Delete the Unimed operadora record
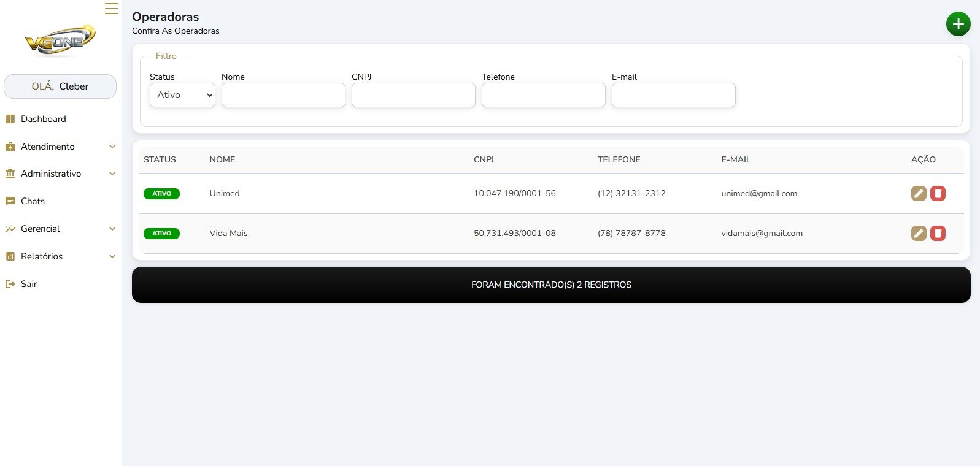 pyautogui.click(x=938, y=194)
